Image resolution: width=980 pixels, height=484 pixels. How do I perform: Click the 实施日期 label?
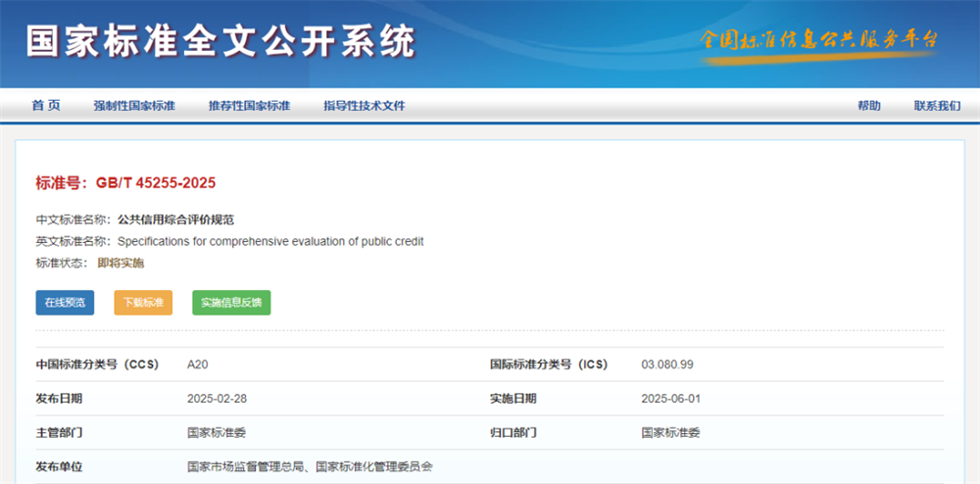pos(513,399)
